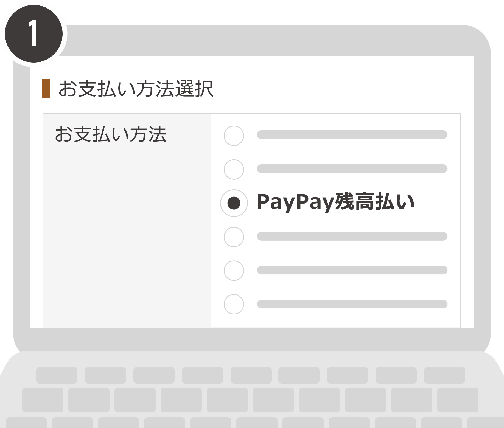Viewport: 504px width, 428px height.
Task: Click the leftmost key on the middle keyboard row
Action: (x=43, y=400)
